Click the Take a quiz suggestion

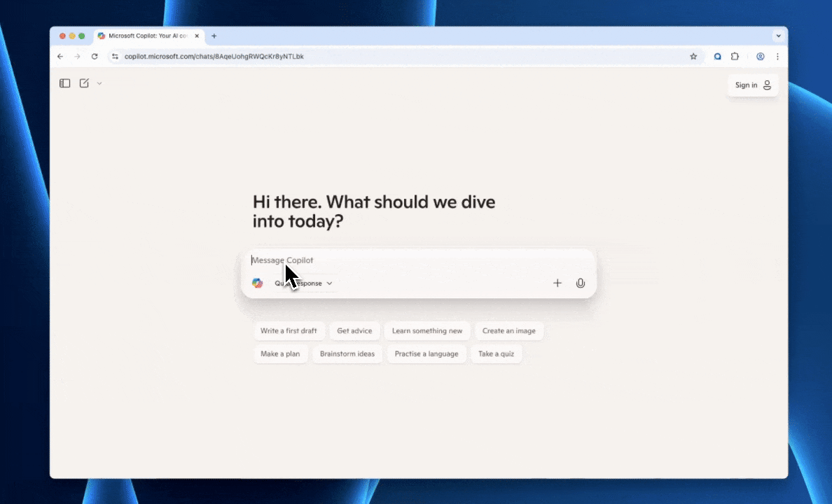point(496,354)
